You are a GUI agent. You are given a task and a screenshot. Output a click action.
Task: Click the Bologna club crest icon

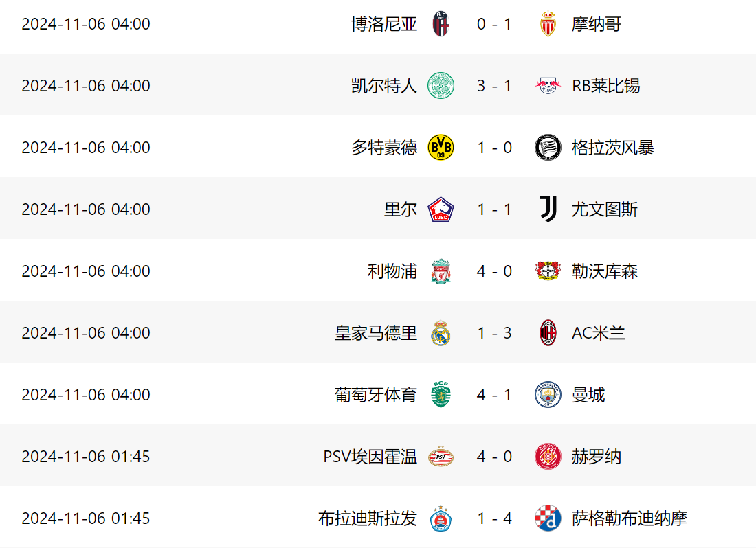[x=441, y=24]
